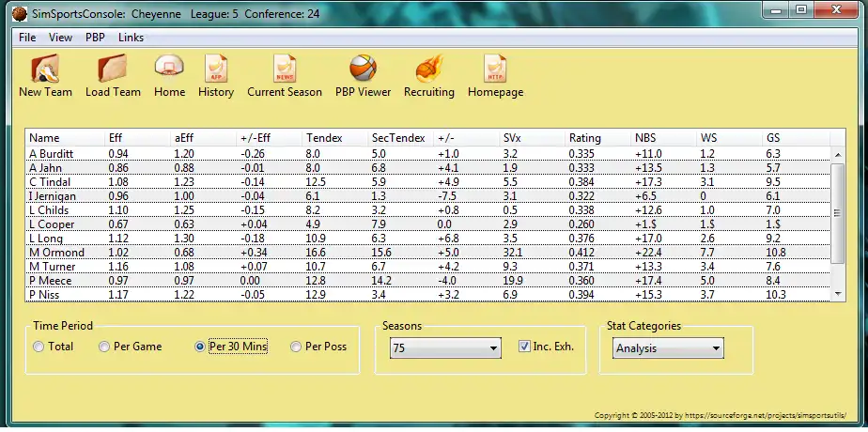The width and height of the screenshot is (868, 432).
Task: Click C Tindal's NBS value +17.3
Action: [x=648, y=182]
